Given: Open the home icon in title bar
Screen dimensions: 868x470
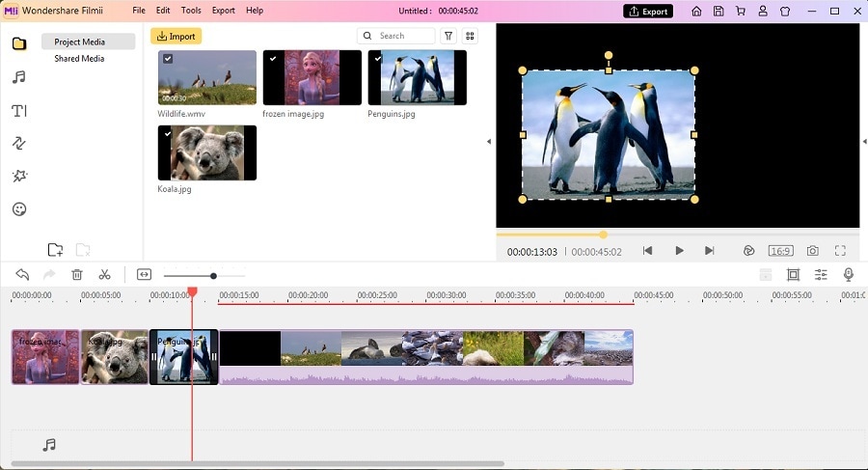Looking at the screenshot, I should pos(697,11).
